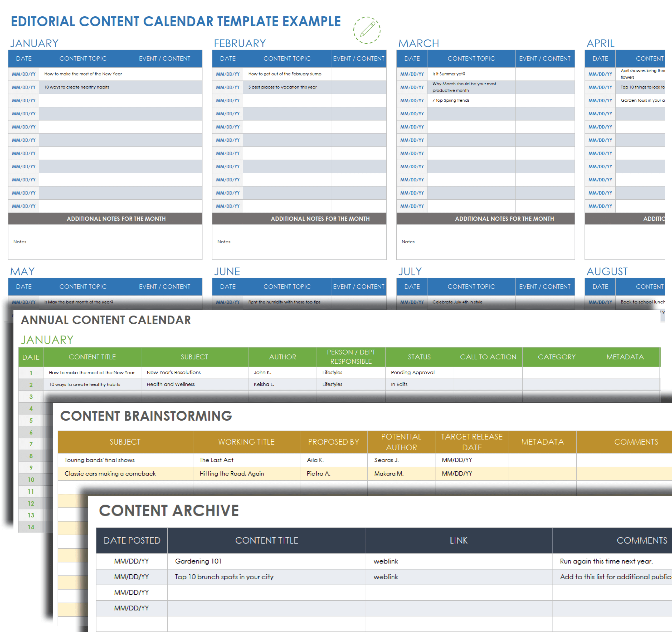Click the WORKING TITLE brainstorming header
This screenshot has height=632, width=672.
click(x=246, y=442)
